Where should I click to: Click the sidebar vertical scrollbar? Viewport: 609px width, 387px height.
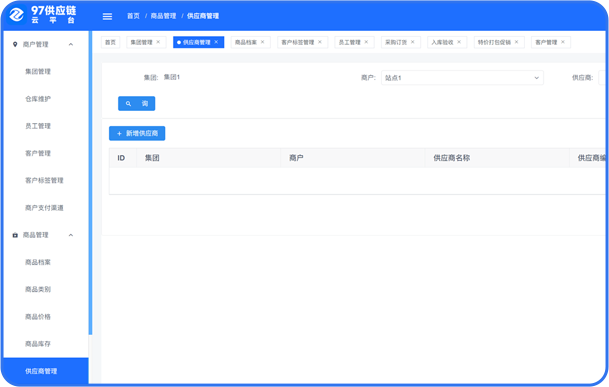90,183
